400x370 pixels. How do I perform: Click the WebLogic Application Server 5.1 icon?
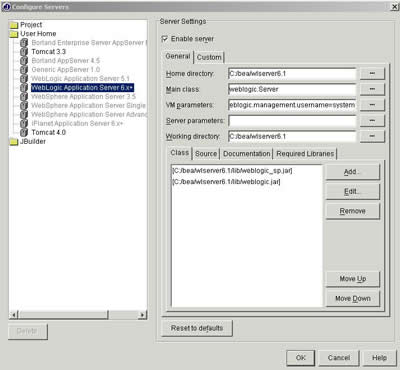[24, 79]
